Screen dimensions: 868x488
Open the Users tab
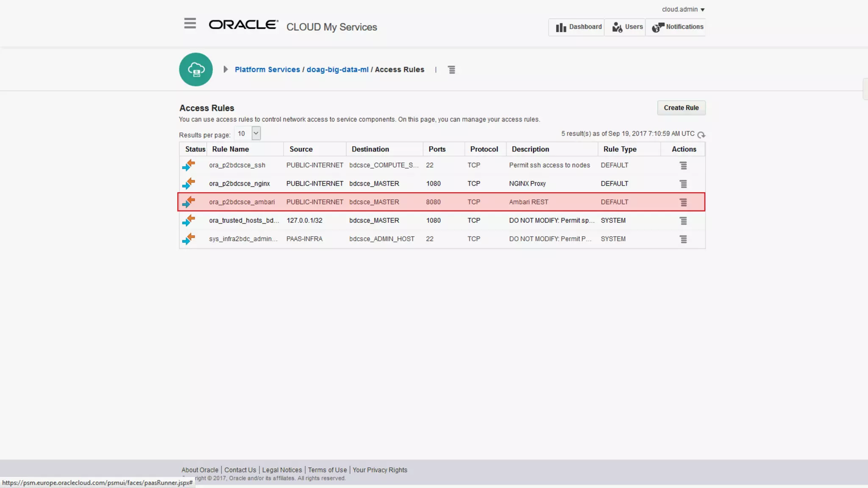point(627,27)
